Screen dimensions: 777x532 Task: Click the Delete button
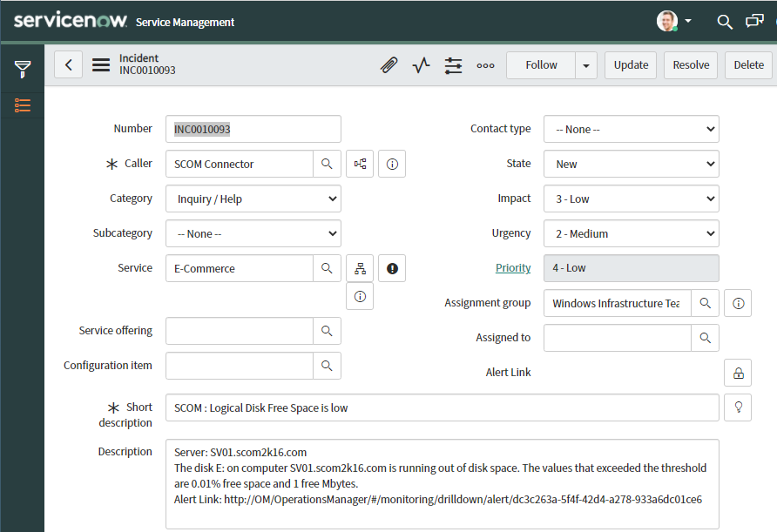pos(749,65)
